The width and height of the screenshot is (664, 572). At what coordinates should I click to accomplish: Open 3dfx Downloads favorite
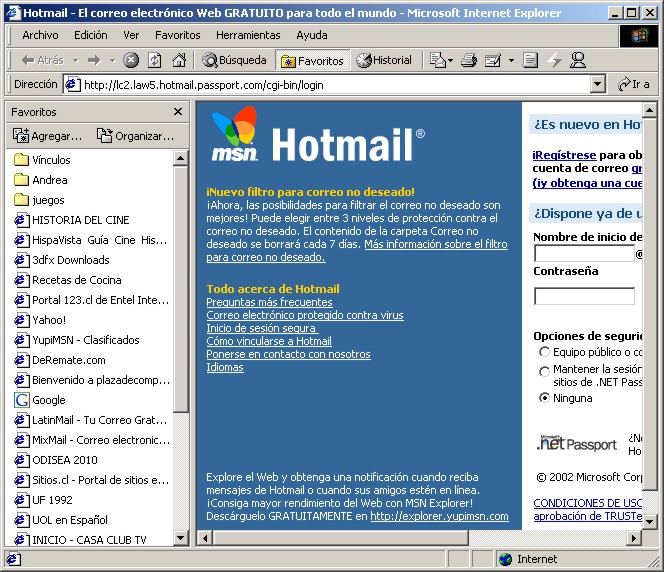61,260
